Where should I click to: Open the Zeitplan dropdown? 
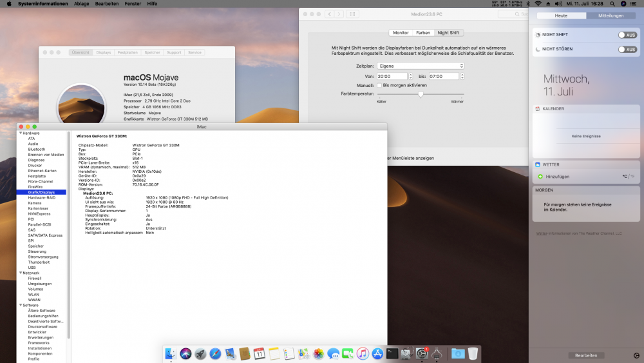click(421, 66)
